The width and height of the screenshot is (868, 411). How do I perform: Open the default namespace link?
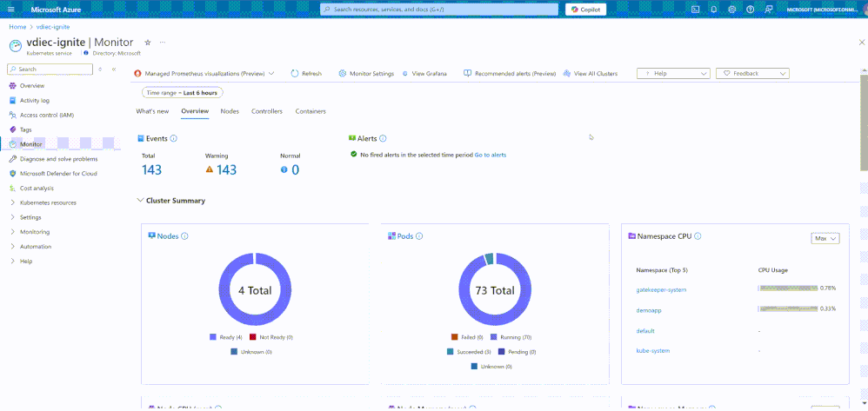(x=645, y=331)
